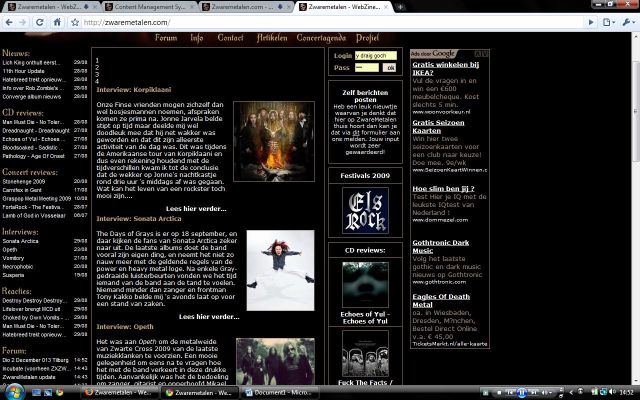
Task: Click into the Login username field
Action: [x=375, y=56]
